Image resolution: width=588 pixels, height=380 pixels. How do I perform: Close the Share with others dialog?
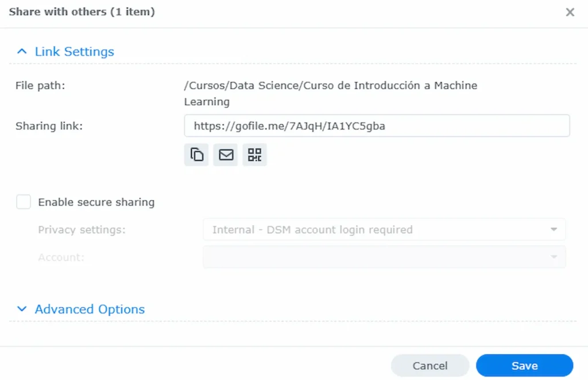coord(570,12)
